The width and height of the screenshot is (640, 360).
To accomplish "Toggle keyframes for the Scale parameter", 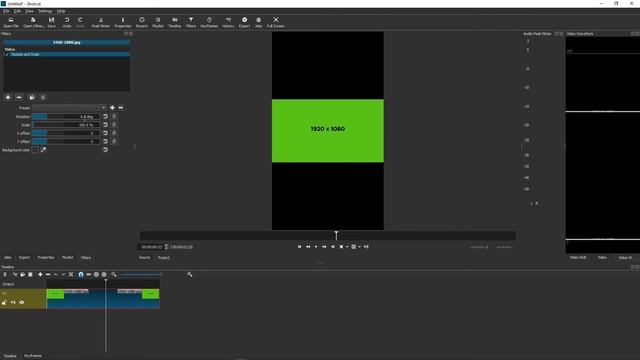I will 114,125.
